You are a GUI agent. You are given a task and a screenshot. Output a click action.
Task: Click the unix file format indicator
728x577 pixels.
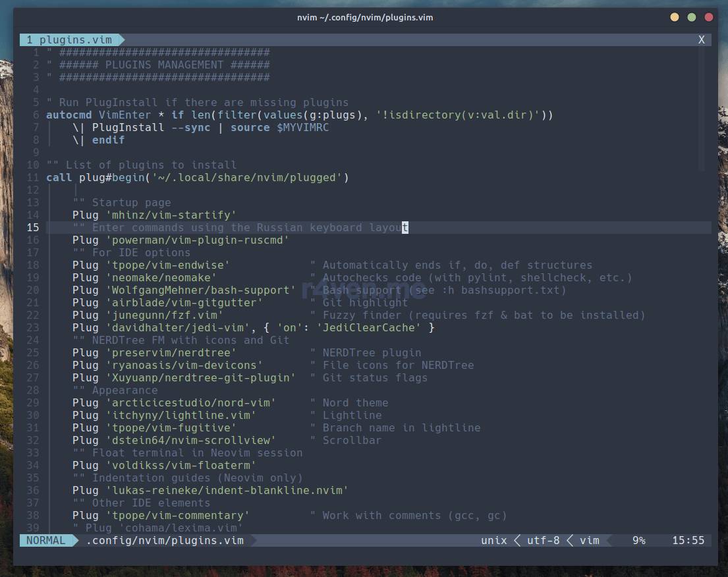tap(493, 540)
